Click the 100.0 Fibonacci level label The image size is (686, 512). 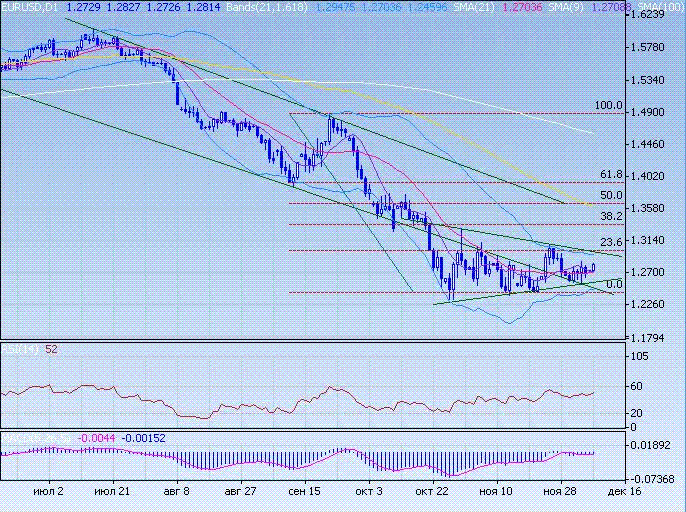tap(609, 105)
